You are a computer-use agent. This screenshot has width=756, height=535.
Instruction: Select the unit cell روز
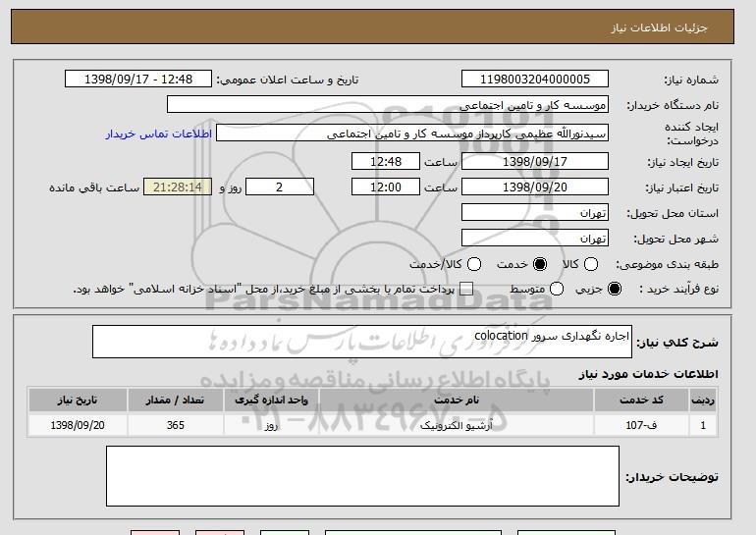[x=271, y=425]
